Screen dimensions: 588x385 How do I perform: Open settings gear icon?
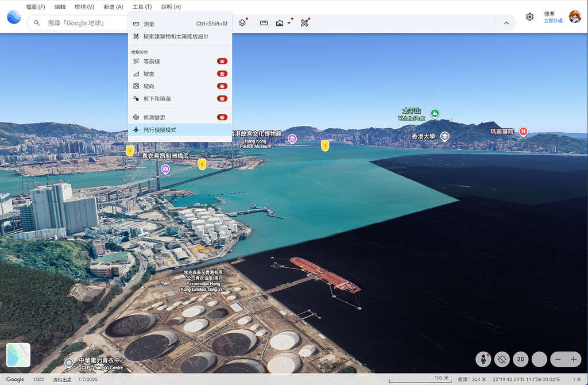click(529, 17)
